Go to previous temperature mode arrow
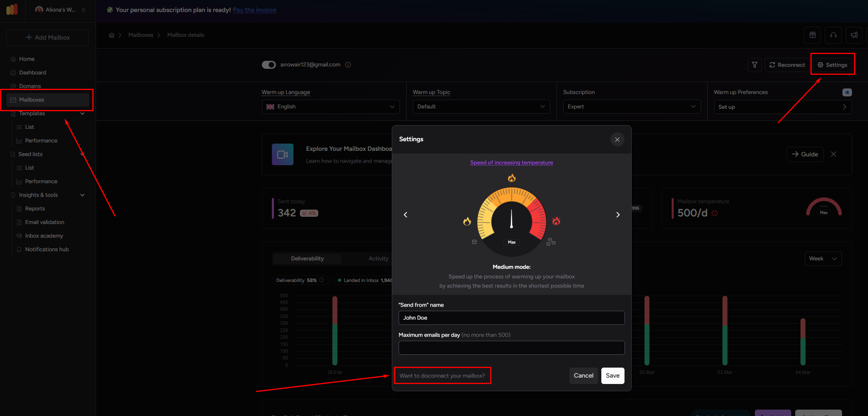The height and width of the screenshot is (416, 868). [405, 215]
